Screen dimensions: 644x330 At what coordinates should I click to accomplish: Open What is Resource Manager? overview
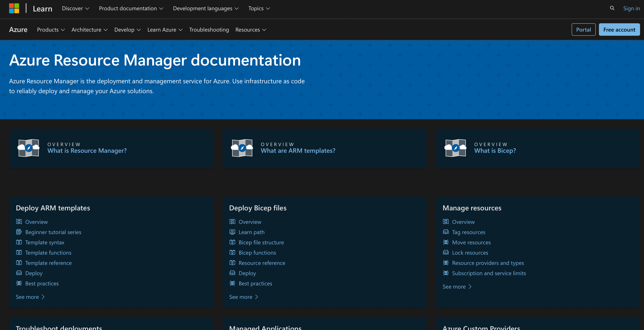pos(87,151)
